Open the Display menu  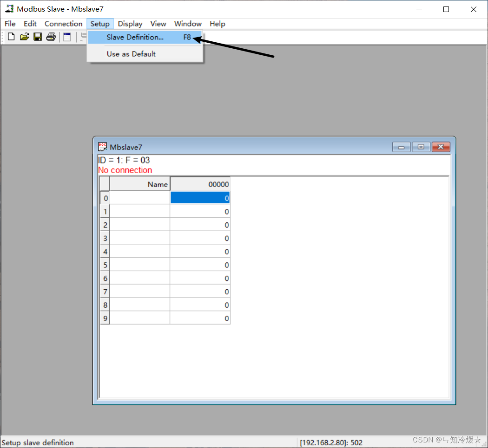coord(130,24)
